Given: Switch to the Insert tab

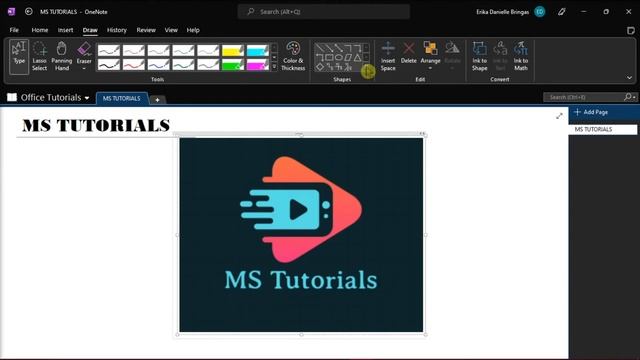Looking at the screenshot, I should (x=65, y=30).
